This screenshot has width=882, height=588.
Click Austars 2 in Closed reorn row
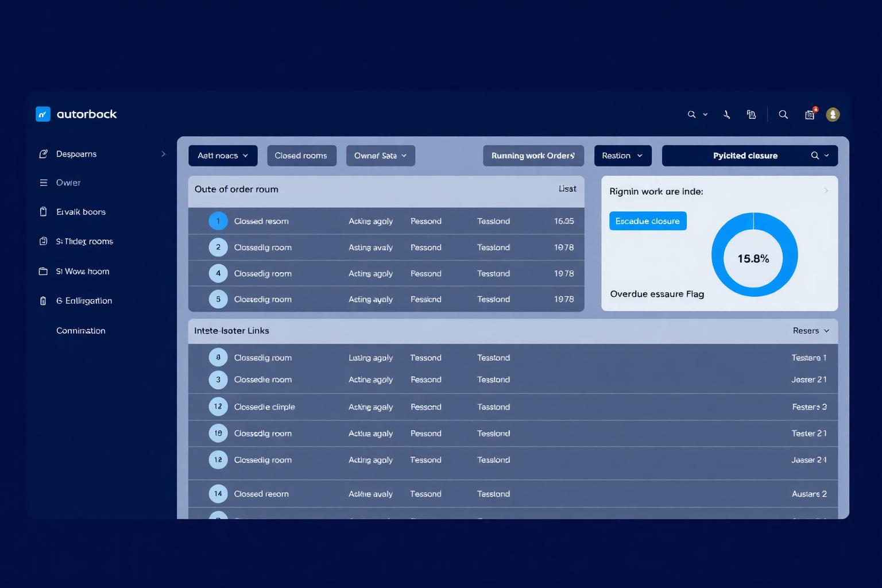pos(810,494)
